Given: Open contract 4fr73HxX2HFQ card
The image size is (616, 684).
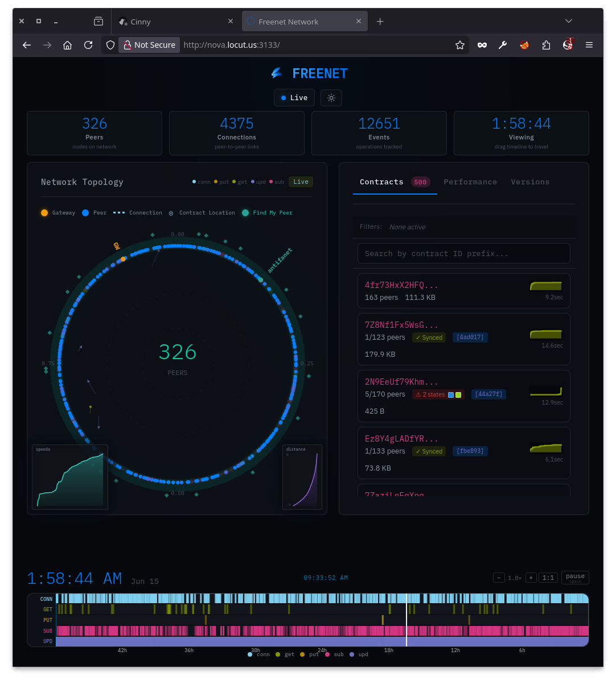Looking at the screenshot, I should click(464, 291).
